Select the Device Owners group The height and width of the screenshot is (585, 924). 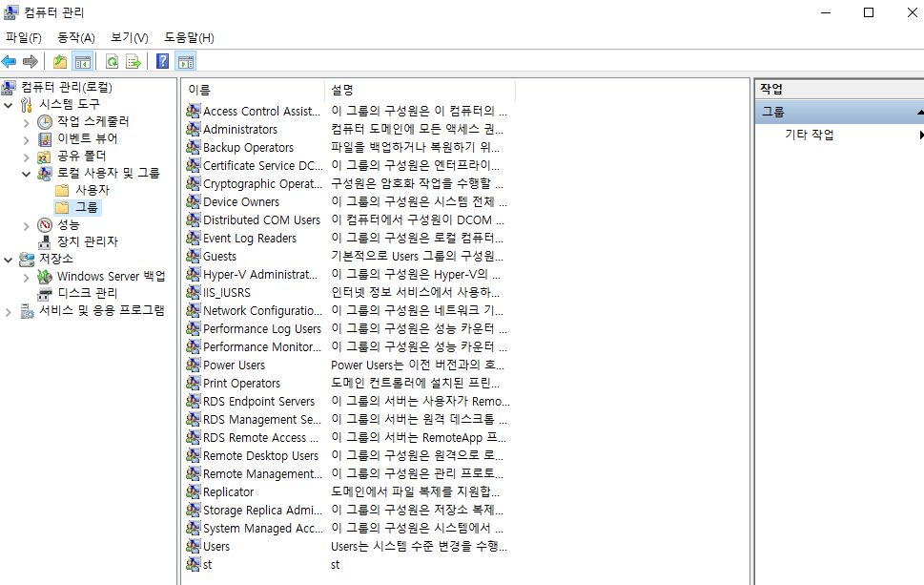(x=241, y=201)
